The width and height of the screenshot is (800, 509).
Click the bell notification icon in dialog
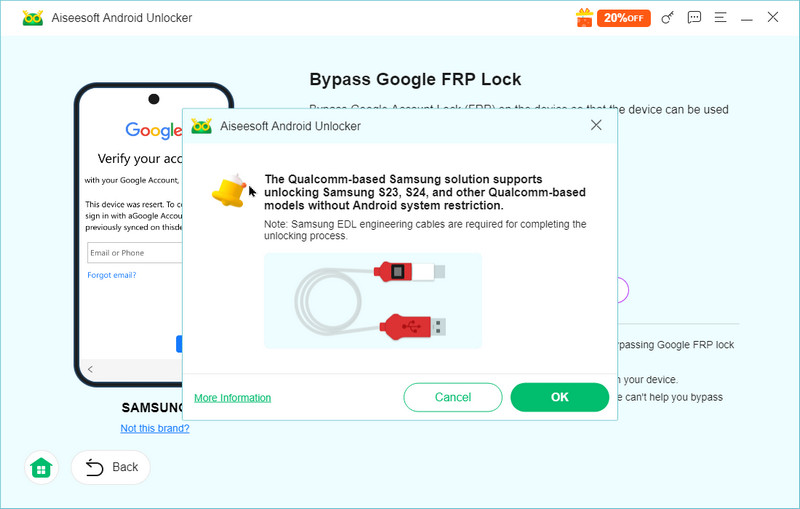[x=230, y=190]
